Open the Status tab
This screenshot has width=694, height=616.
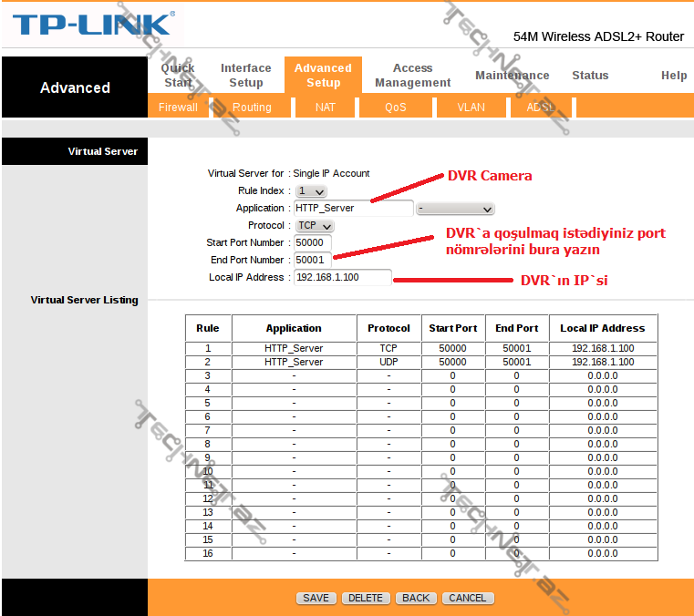590,76
